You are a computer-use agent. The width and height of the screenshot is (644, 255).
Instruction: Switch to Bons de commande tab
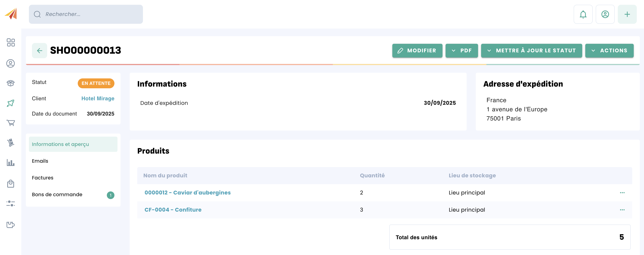pos(57,194)
